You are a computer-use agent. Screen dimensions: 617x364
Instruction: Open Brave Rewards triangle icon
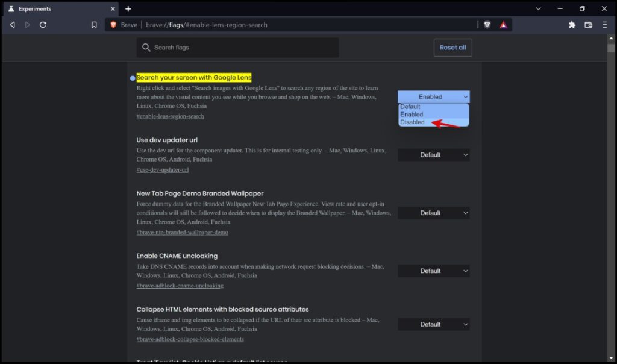(503, 25)
